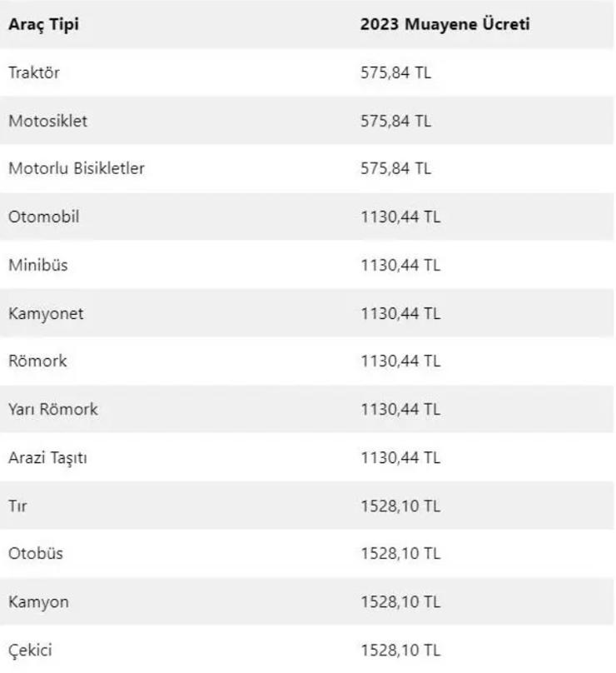Click the Tır vehicle type cell
The image size is (616, 673).
(x=17, y=506)
